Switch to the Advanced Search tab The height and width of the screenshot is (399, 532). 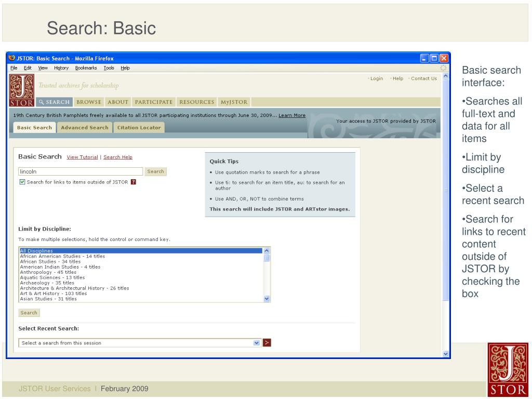pyautogui.click(x=85, y=128)
